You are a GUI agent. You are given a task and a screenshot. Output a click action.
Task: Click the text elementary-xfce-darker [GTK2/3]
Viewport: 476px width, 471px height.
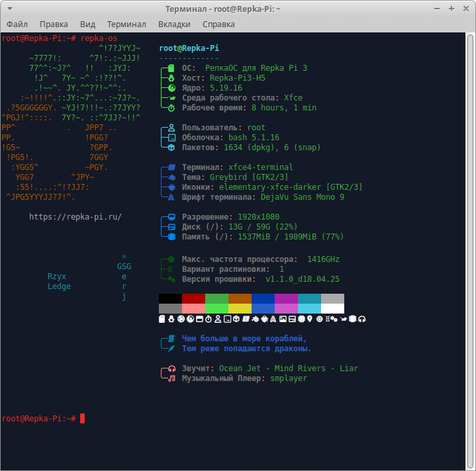291,187
